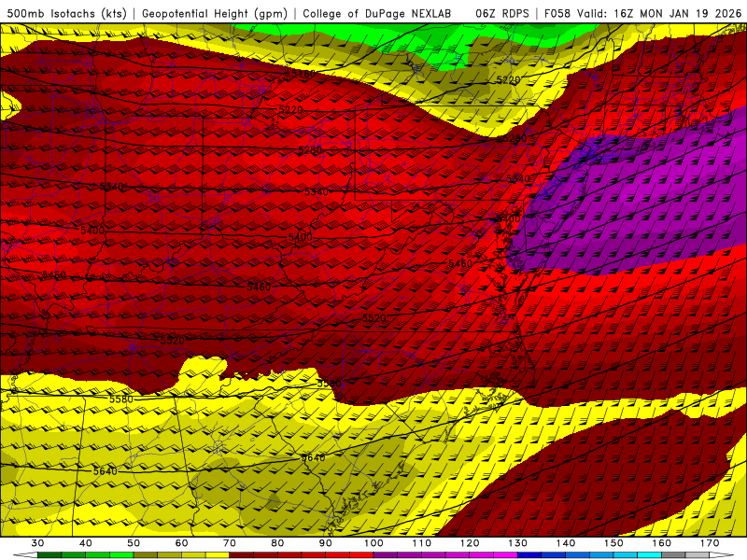This screenshot has width=747, height=560.
Task: Click the navy blue swatch in the legend
Action: [529, 554]
